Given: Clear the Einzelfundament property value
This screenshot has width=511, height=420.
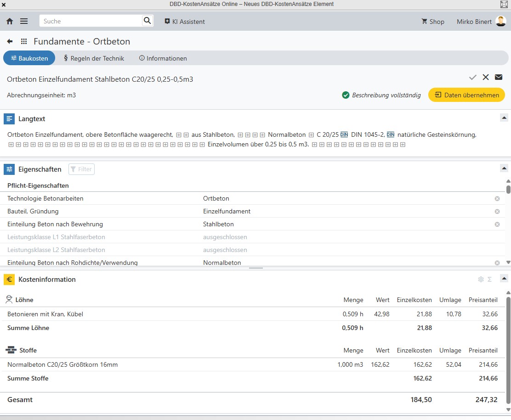Looking at the screenshot, I should (497, 212).
